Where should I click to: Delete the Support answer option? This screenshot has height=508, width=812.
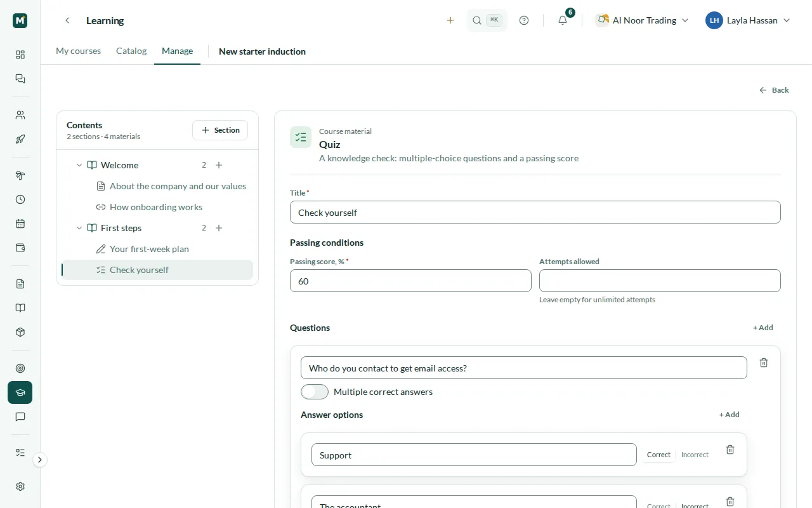(730, 450)
